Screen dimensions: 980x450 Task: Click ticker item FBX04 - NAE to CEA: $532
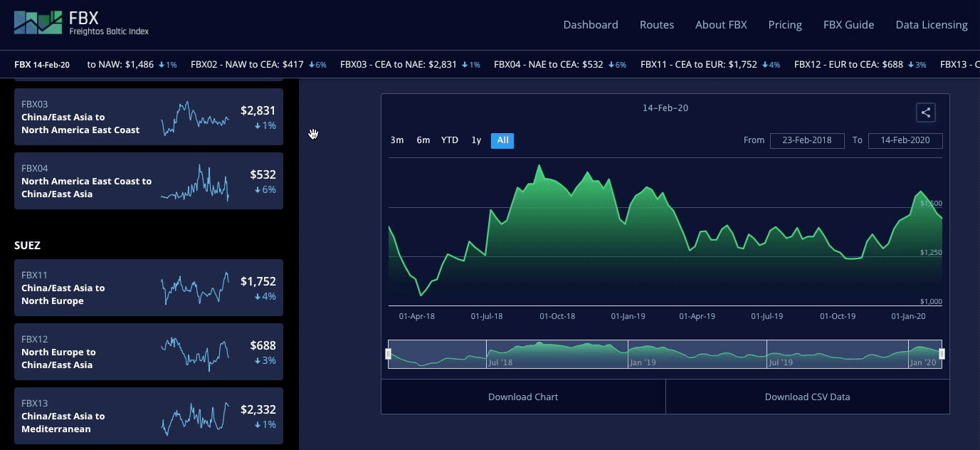pos(560,64)
